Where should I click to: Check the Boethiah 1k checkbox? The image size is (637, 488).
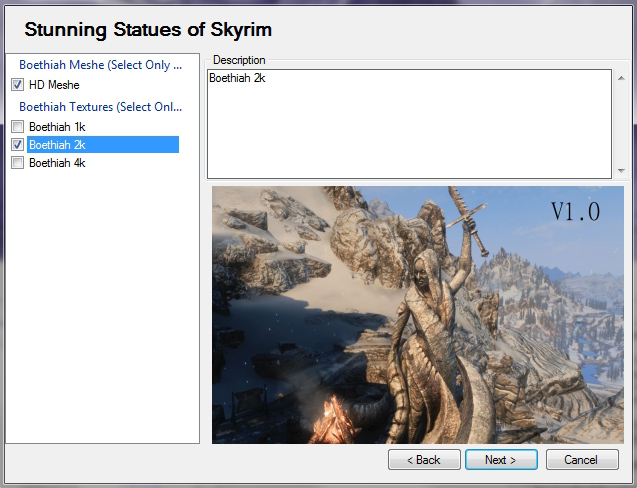17,127
